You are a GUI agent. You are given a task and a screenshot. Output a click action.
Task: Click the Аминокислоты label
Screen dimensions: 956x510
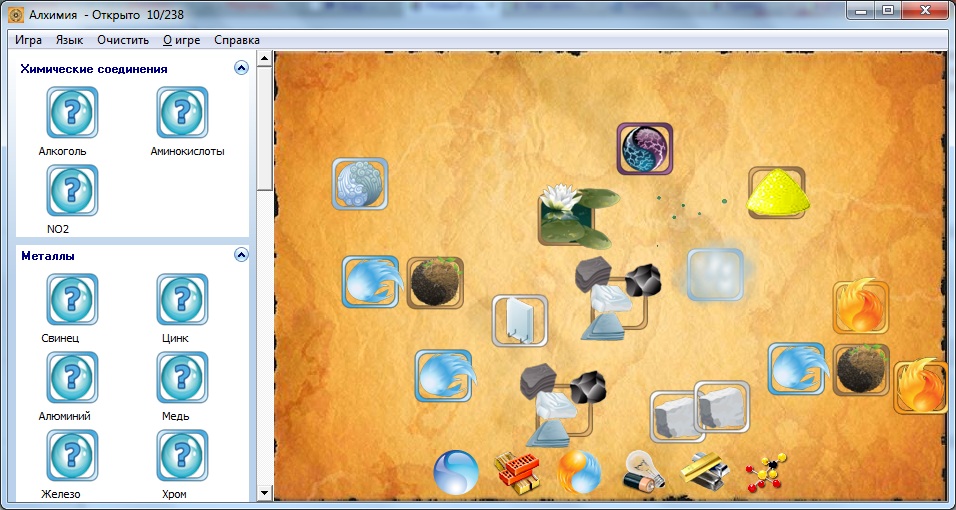[187, 151]
